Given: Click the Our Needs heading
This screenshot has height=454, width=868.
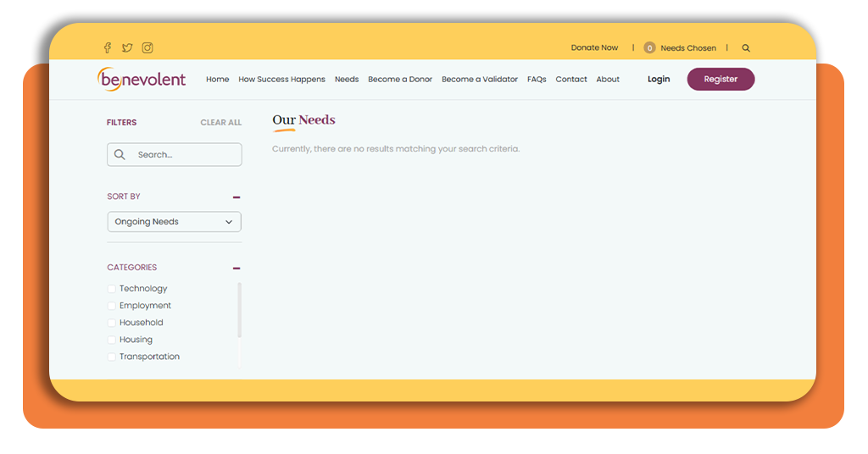Looking at the screenshot, I should click(x=303, y=120).
